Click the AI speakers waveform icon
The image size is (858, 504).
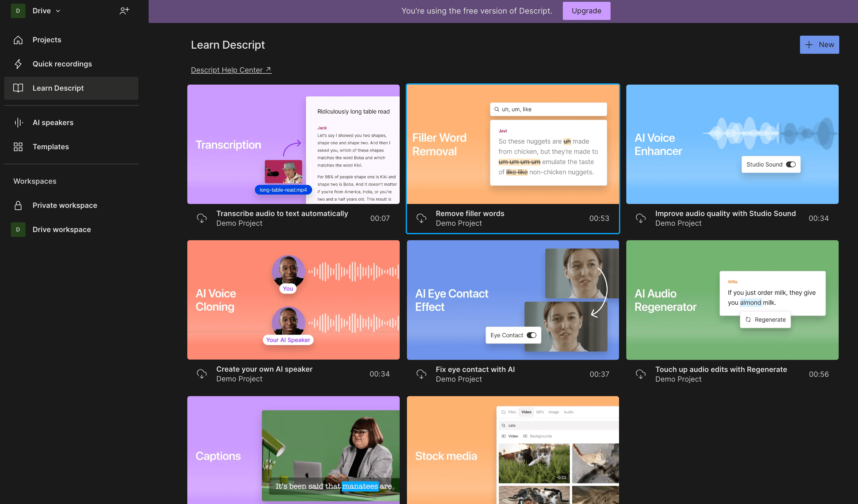tap(18, 123)
